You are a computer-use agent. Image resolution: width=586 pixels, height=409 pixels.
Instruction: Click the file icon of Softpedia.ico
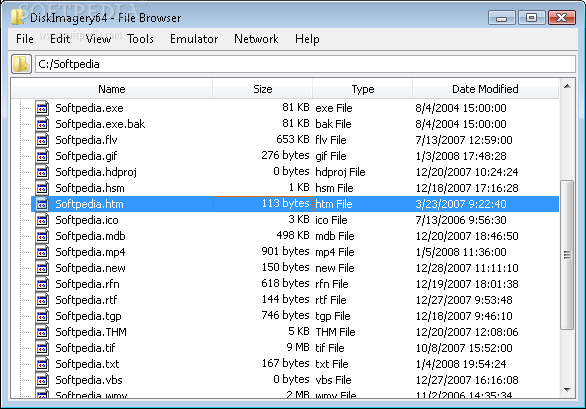click(42, 220)
